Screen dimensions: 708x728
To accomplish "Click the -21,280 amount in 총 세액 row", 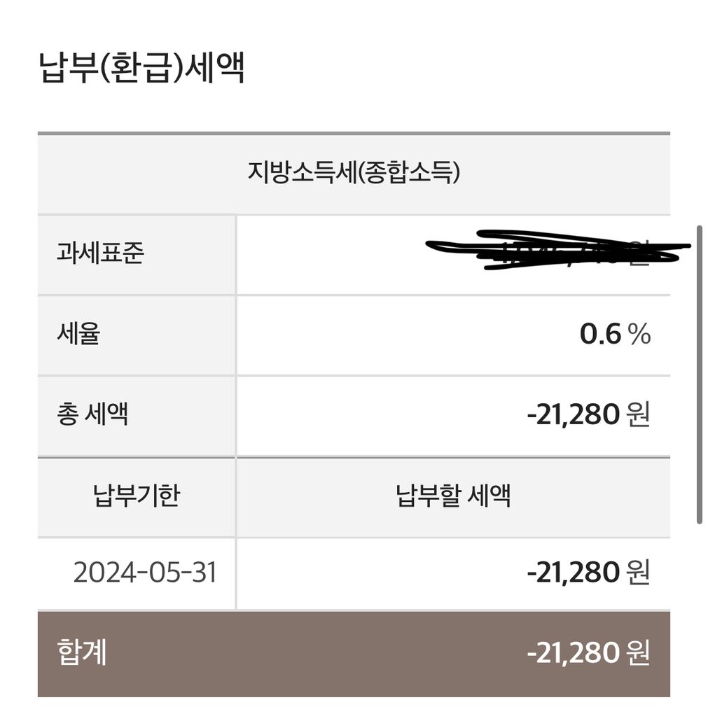I will (x=573, y=415).
